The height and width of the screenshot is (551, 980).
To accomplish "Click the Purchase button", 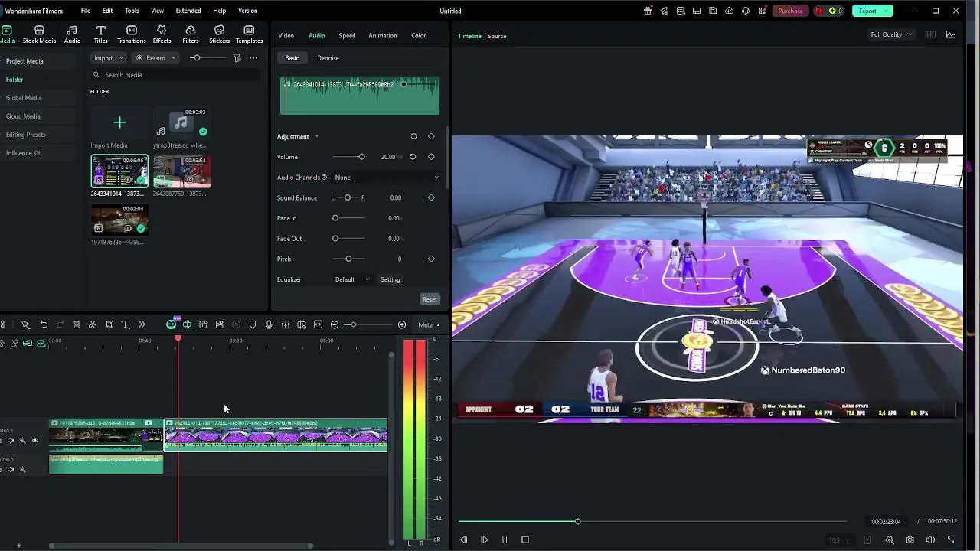I will tap(790, 11).
